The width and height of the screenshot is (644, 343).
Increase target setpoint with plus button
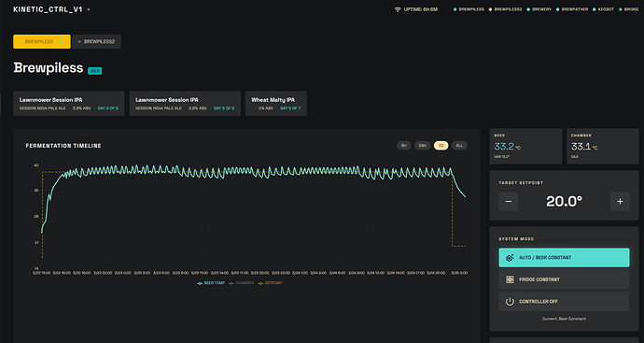tap(620, 202)
